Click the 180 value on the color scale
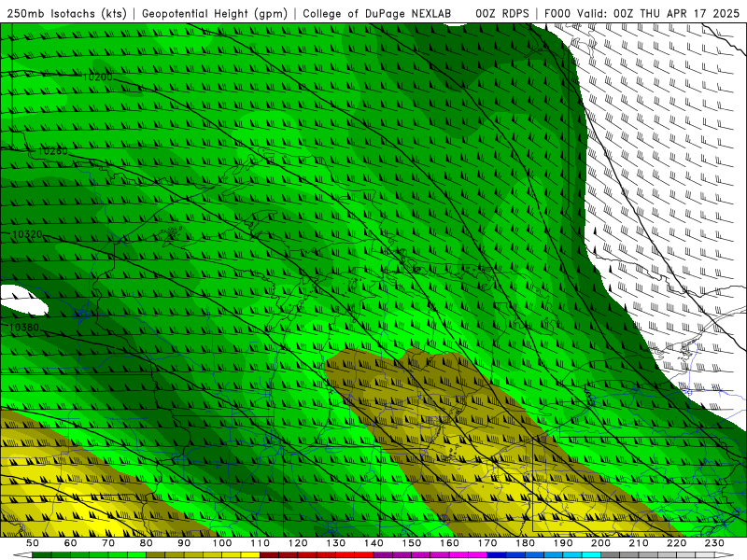 coord(525,543)
